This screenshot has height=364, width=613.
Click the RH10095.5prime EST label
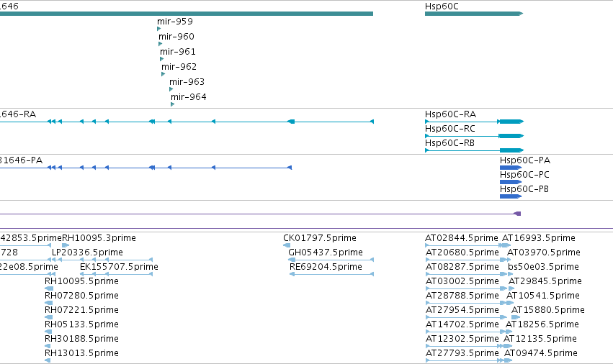coord(81,281)
